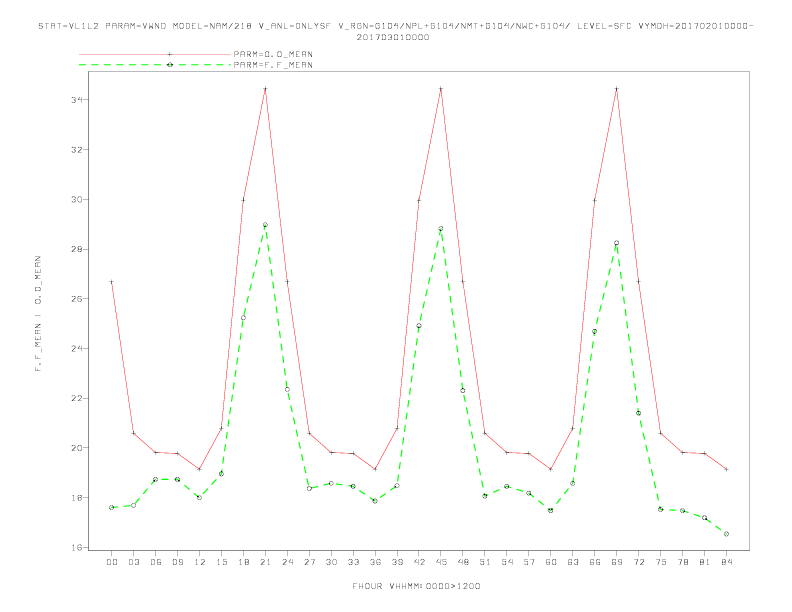Click the PARM=O.O_MEAN legend label

(x=273, y=54)
